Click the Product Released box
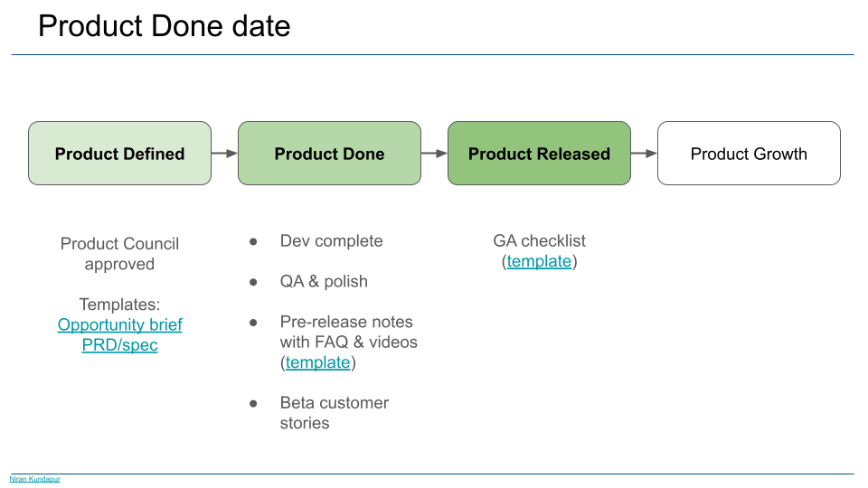This screenshot has height=488, width=868. click(539, 154)
